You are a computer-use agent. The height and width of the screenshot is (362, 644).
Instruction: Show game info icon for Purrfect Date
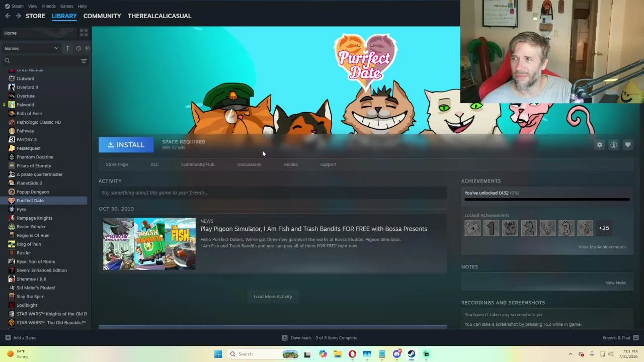[x=614, y=145]
